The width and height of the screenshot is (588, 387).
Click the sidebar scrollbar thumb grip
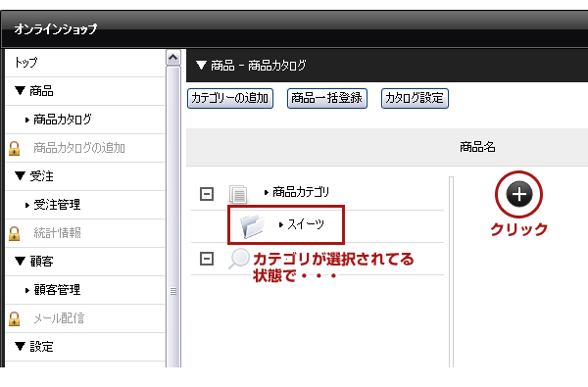(x=172, y=291)
